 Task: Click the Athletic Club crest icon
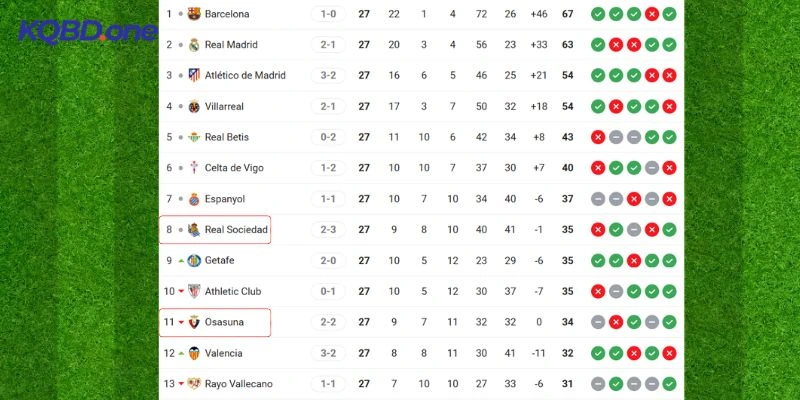194,291
